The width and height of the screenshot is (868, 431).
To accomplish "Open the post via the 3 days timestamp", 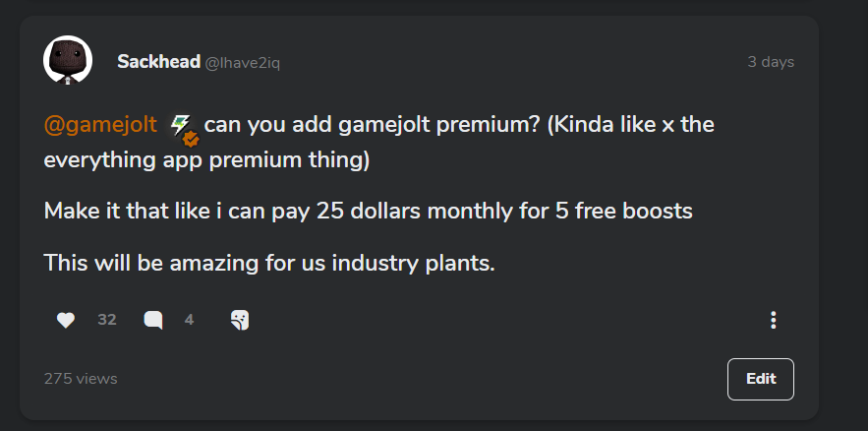I will [771, 62].
